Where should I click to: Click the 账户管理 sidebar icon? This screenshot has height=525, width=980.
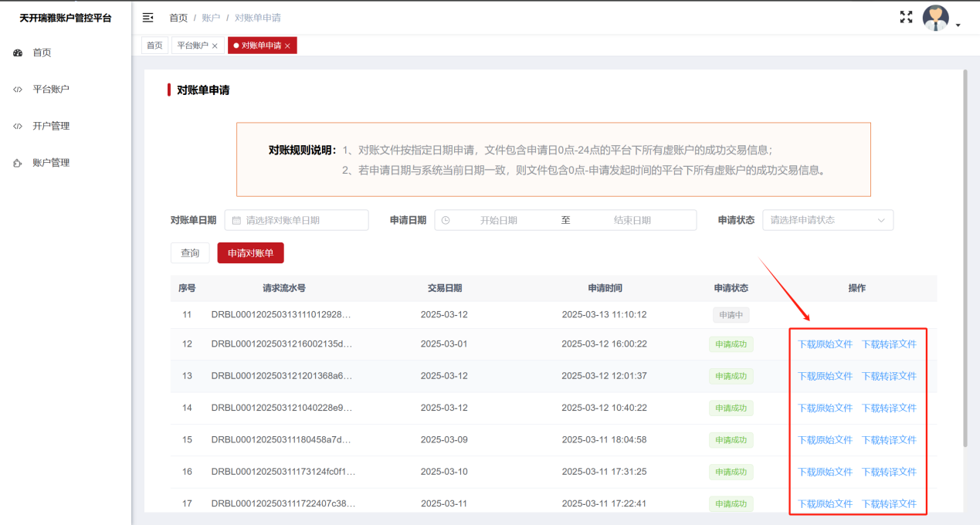tap(18, 163)
